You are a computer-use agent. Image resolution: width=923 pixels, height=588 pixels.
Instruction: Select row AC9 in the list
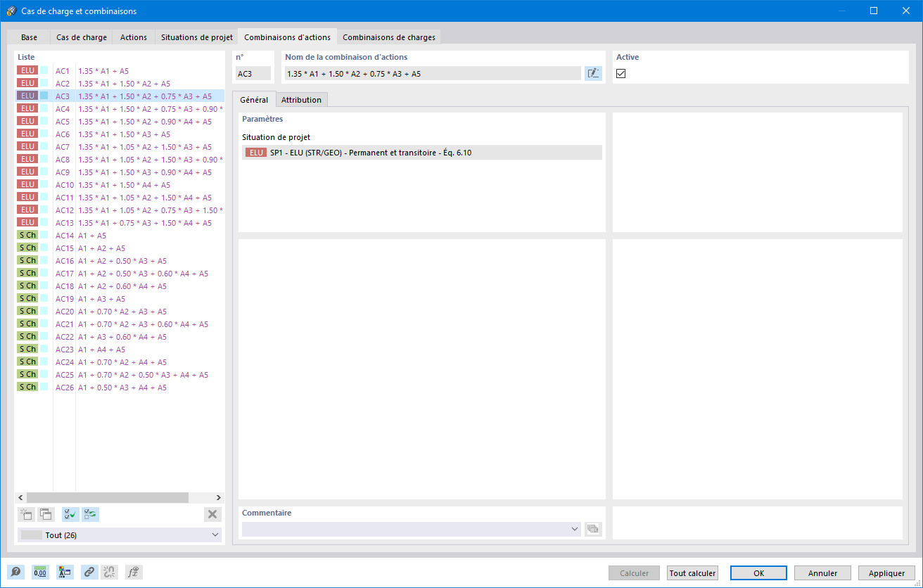pos(120,172)
